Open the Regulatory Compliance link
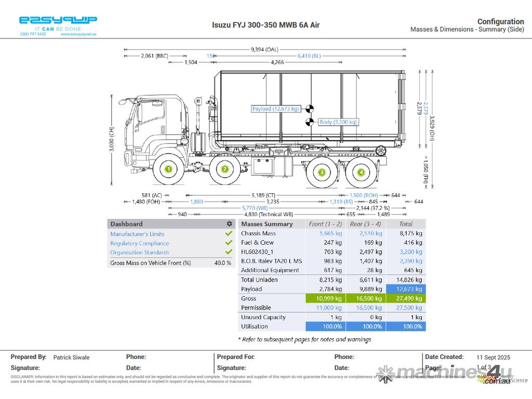Viewport: 532px width, 399px height. (139, 243)
